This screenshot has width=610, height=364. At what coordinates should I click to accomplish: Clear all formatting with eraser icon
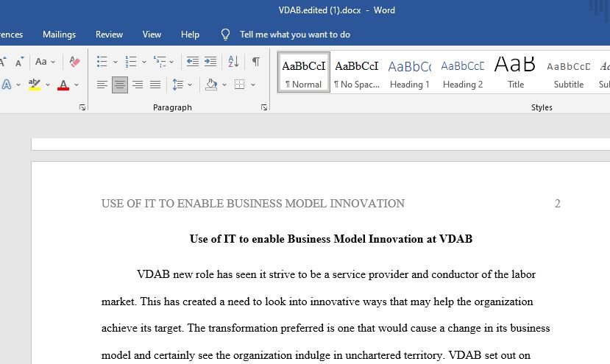pyautogui.click(x=74, y=62)
